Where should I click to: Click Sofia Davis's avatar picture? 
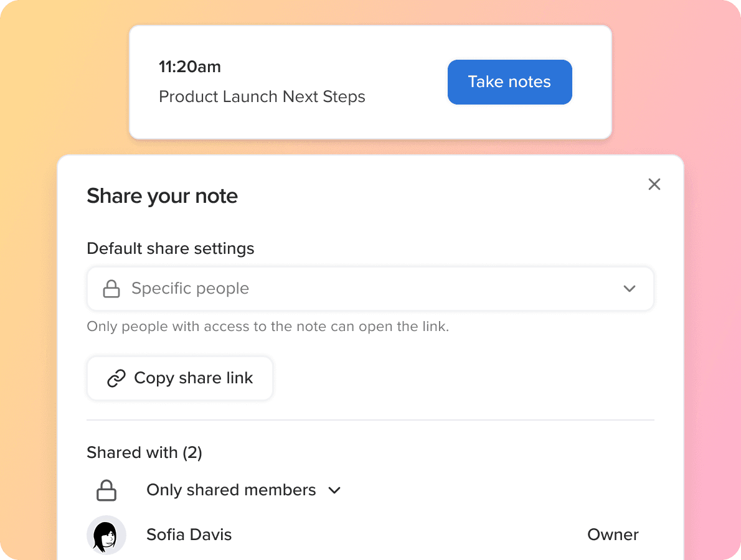[106, 534]
